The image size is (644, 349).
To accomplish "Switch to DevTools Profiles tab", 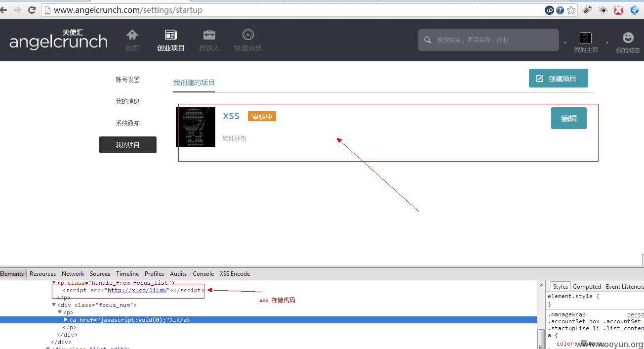I will pos(154,274).
